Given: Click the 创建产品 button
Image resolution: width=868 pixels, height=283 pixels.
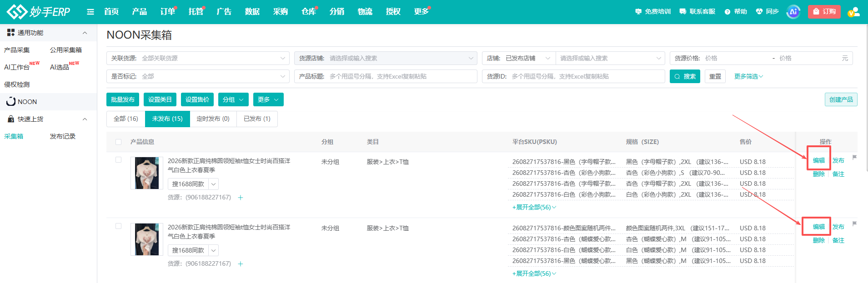Looking at the screenshot, I should click(x=841, y=99).
